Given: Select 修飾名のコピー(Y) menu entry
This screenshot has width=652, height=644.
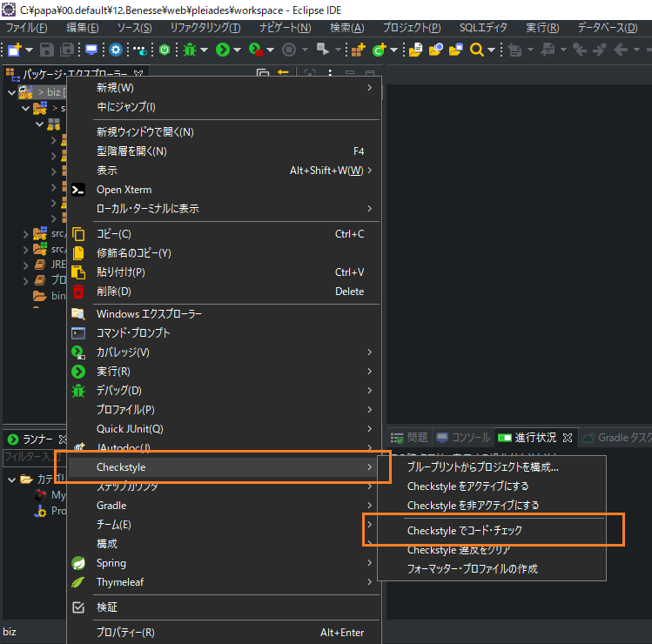Looking at the screenshot, I should click(224, 253).
